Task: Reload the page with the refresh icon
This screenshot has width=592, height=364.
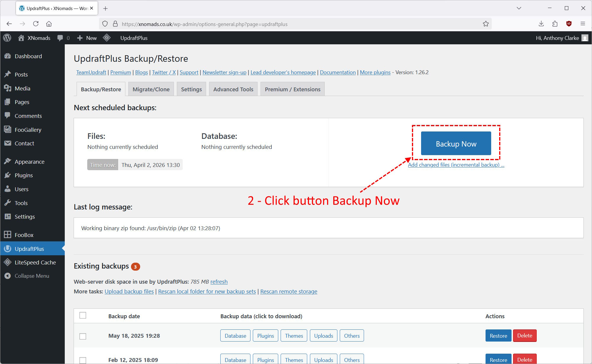Action: point(36,24)
